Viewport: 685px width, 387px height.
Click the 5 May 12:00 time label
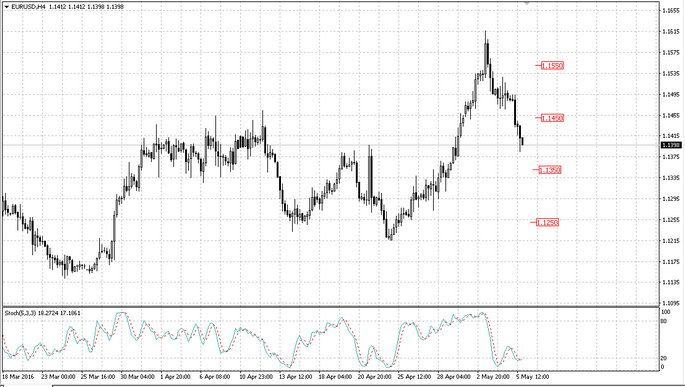click(x=533, y=377)
